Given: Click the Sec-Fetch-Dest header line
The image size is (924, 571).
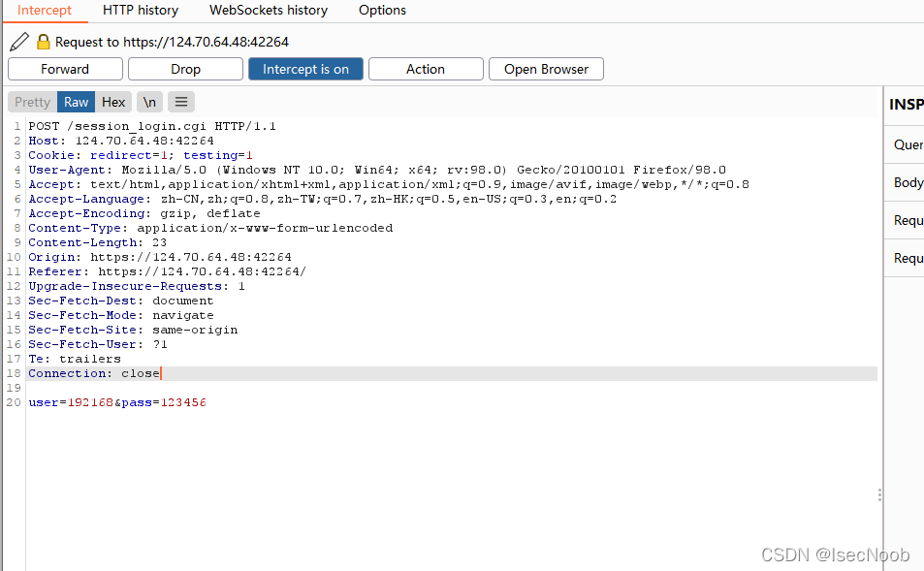Looking at the screenshot, I should pyautogui.click(x=121, y=301).
